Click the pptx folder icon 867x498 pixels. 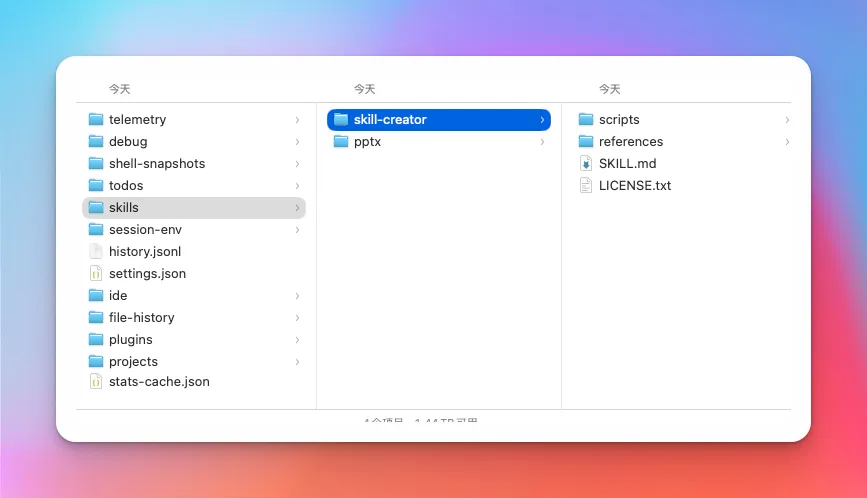tap(341, 141)
